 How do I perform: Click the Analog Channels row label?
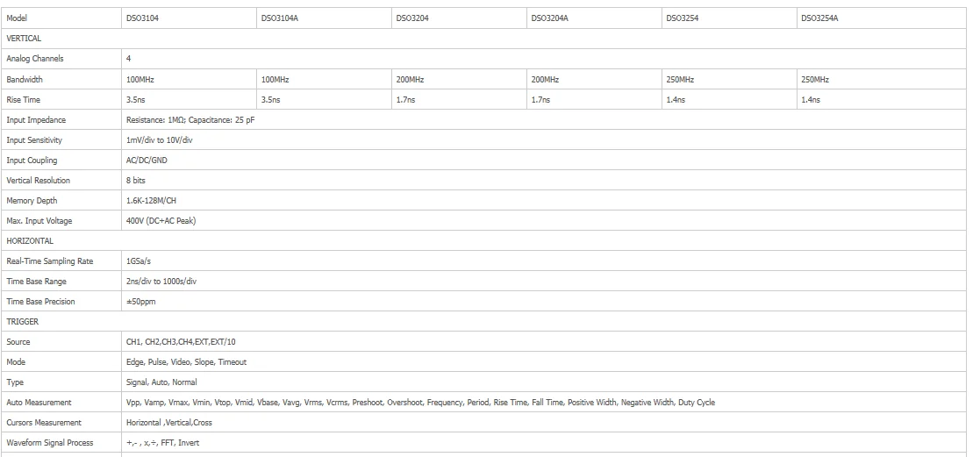[35, 59]
